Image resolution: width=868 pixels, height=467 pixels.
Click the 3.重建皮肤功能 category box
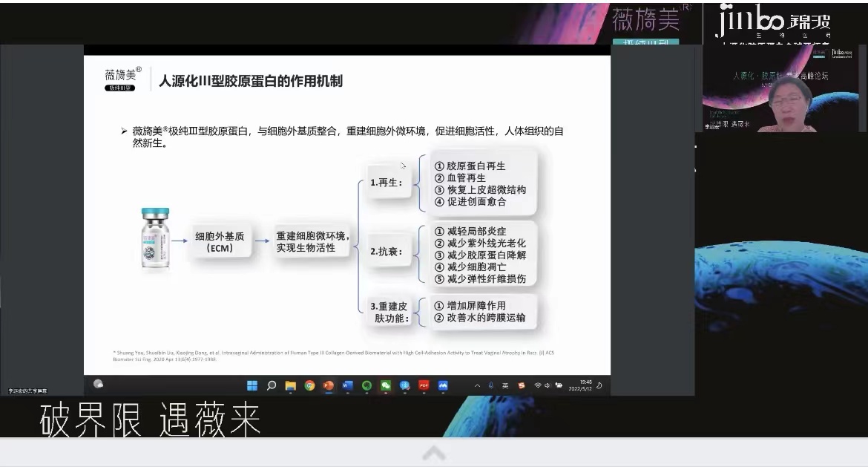click(x=389, y=313)
